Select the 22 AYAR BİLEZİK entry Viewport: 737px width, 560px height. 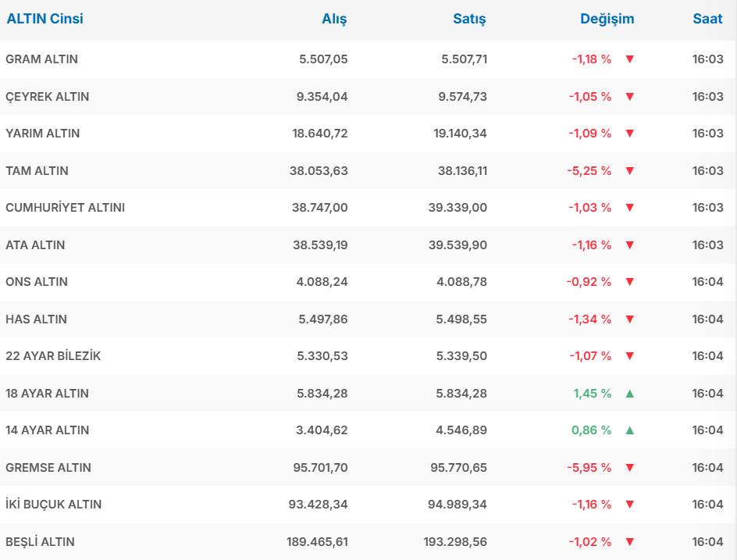pyautogui.click(x=53, y=356)
